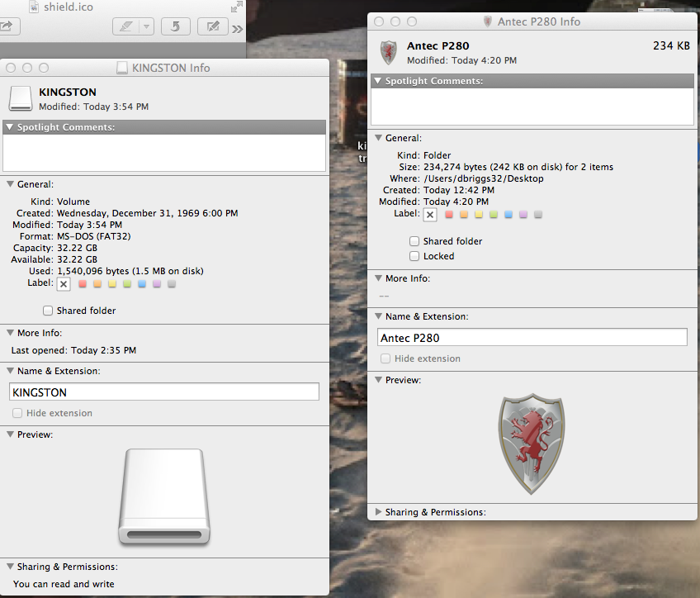Collapse More Info section in KINGSTON Info
The image size is (700, 598).
click(x=10, y=333)
